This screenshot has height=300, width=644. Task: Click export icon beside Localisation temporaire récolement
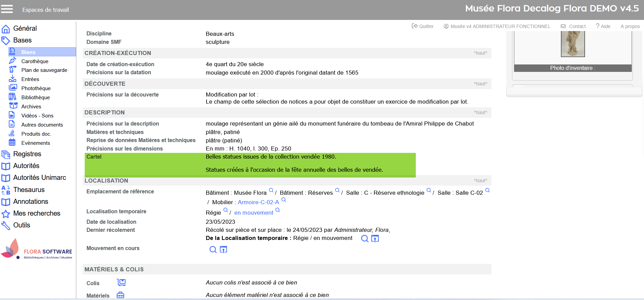[375, 239]
